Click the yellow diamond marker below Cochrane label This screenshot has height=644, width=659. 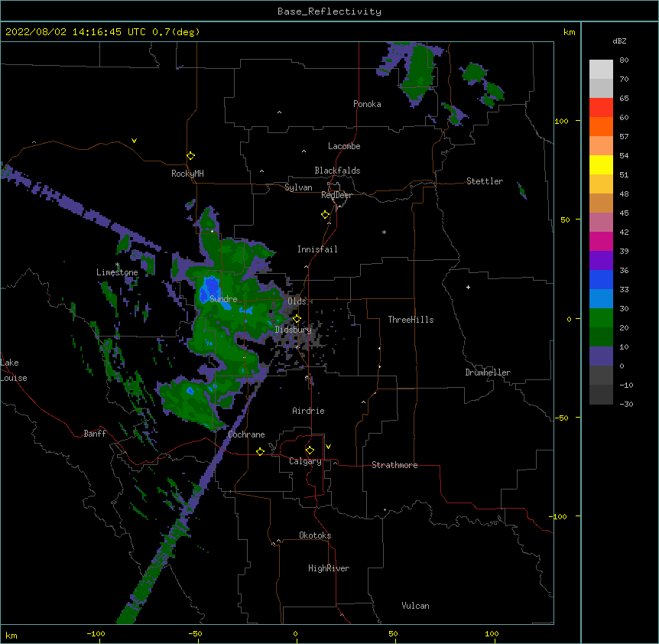click(x=260, y=451)
